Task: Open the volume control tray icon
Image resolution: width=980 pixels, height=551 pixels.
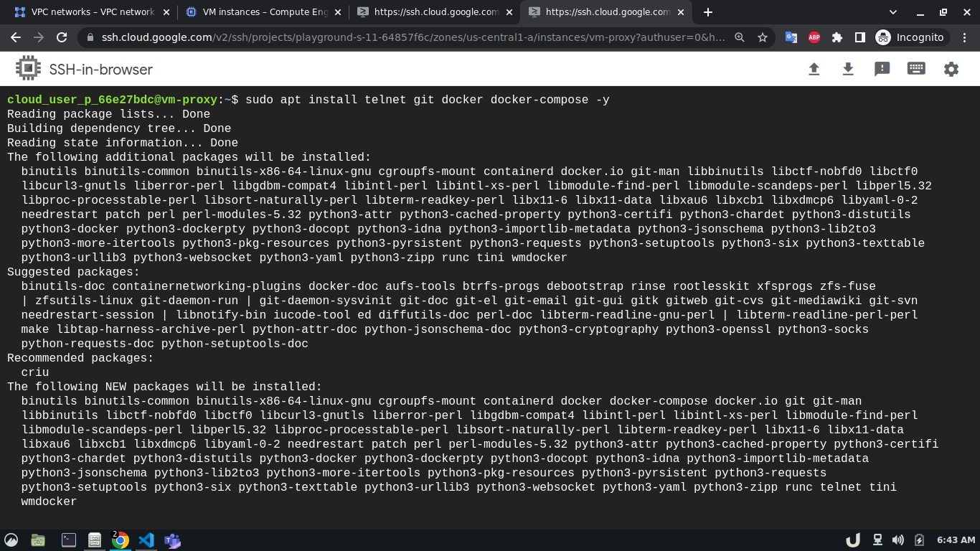Action: (897, 540)
